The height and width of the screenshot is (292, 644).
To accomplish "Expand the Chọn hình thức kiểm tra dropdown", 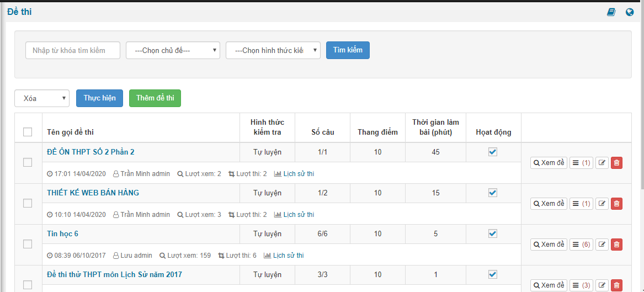I will [x=273, y=50].
